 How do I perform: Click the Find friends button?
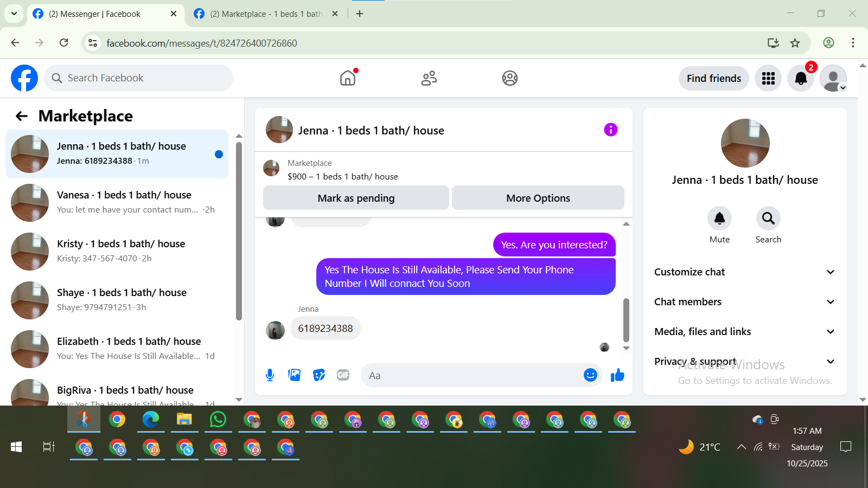(x=714, y=79)
